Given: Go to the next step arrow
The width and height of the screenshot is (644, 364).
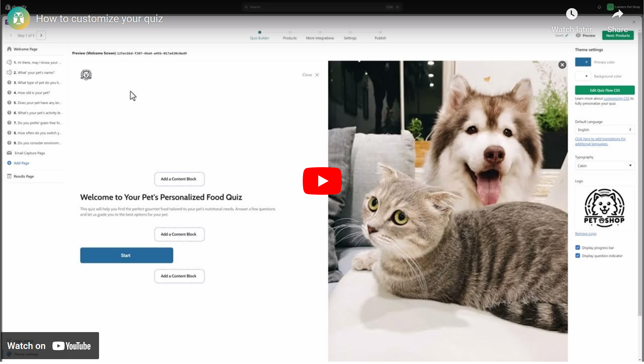Looking at the screenshot, I should tap(41, 35).
